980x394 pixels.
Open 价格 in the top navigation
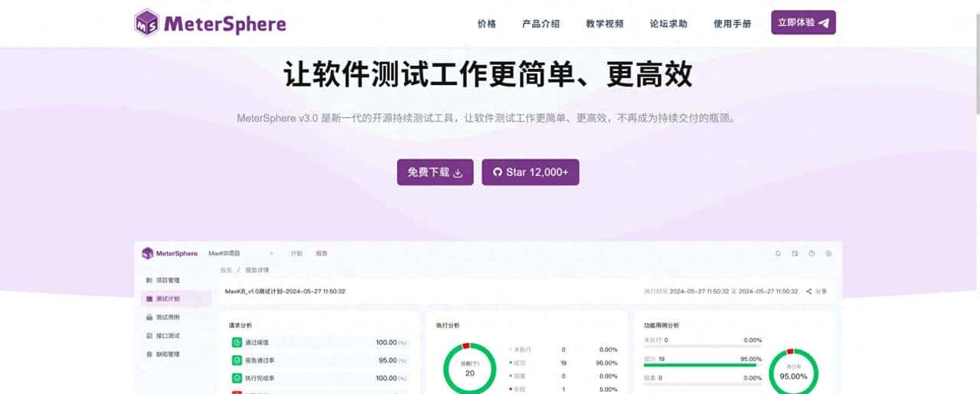pyautogui.click(x=487, y=24)
